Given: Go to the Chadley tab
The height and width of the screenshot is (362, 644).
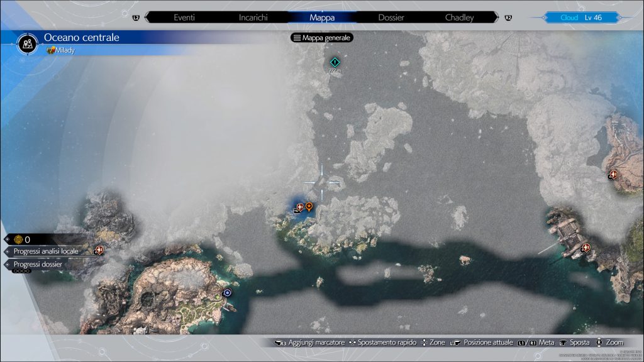Looking at the screenshot, I should [x=459, y=18].
